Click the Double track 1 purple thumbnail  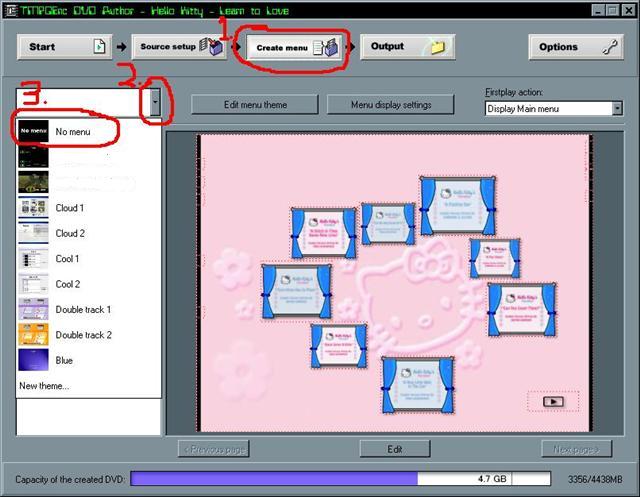click(x=33, y=309)
